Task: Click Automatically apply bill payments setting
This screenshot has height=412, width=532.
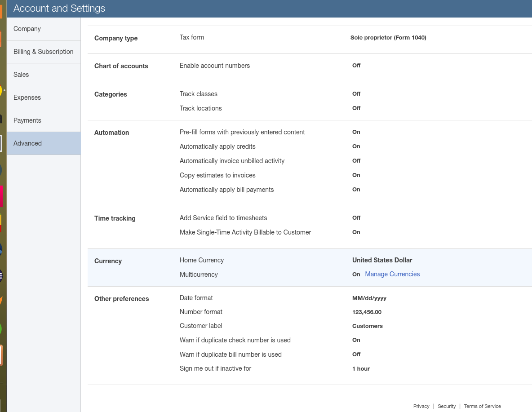Action: (x=226, y=190)
